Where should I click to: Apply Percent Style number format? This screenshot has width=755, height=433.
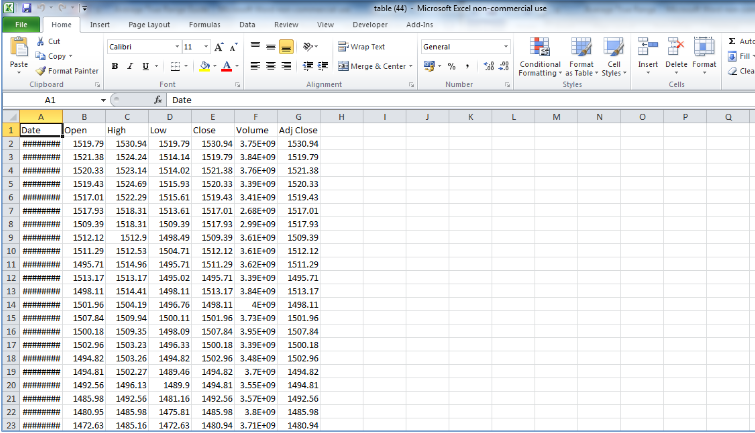coord(452,66)
